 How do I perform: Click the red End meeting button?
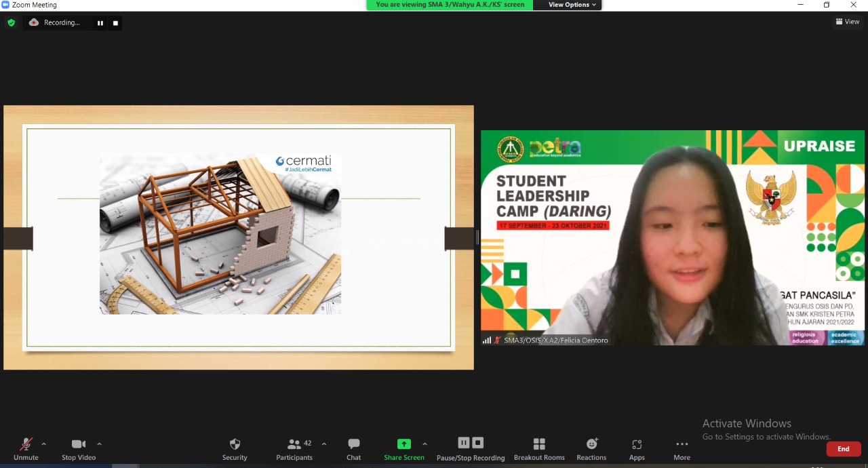(x=844, y=449)
